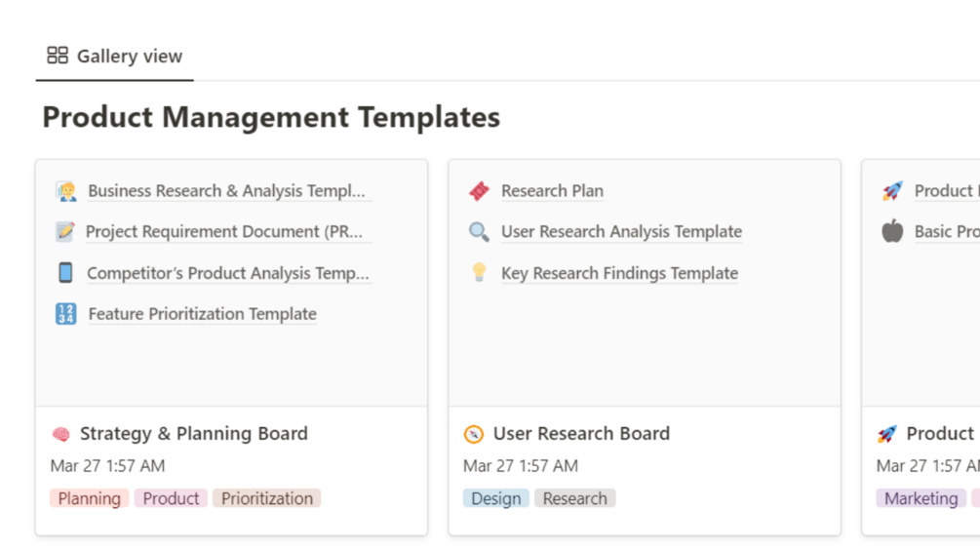980x551 pixels.
Task: Open the User Research Board card title
Action: [x=581, y=434]
